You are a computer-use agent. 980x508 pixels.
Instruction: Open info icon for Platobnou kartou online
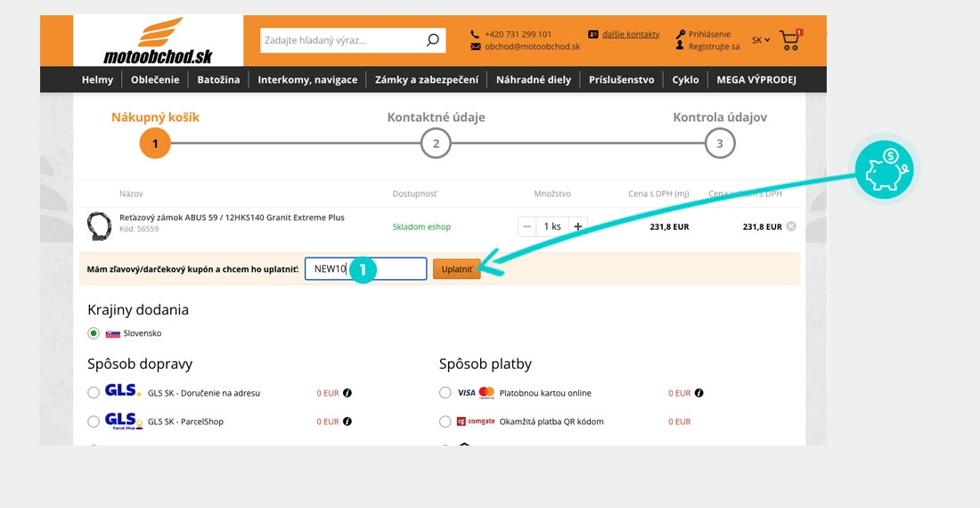698,393
